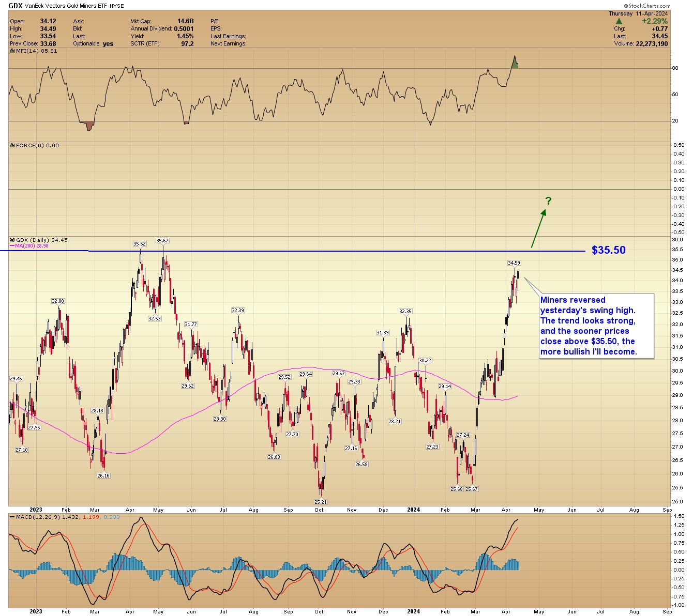This screenshot has height=616, width=693.
Task: Click the 27.10 price label
Action: point(22,450)
